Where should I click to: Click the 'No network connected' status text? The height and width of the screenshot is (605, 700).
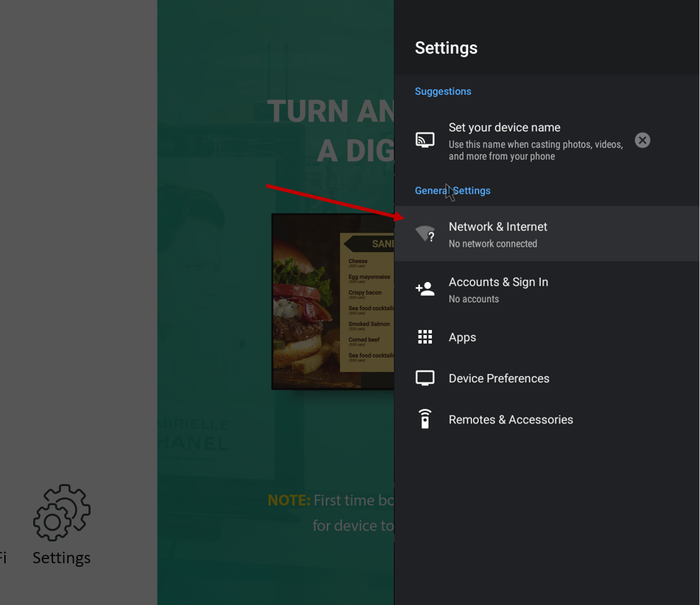pos(493,244)
